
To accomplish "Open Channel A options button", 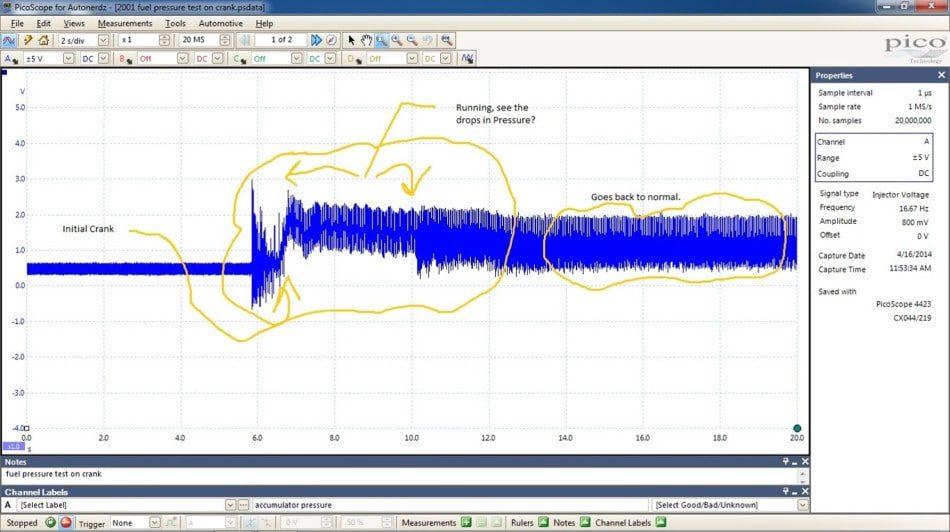I will point(11,59).
